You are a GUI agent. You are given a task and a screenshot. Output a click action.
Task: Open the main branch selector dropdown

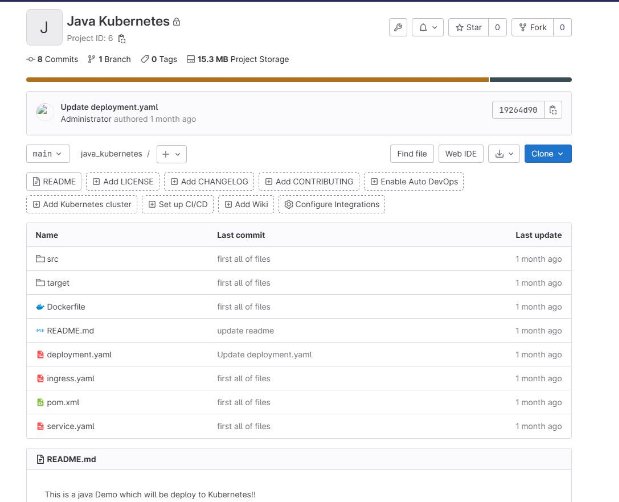(48, 154)
